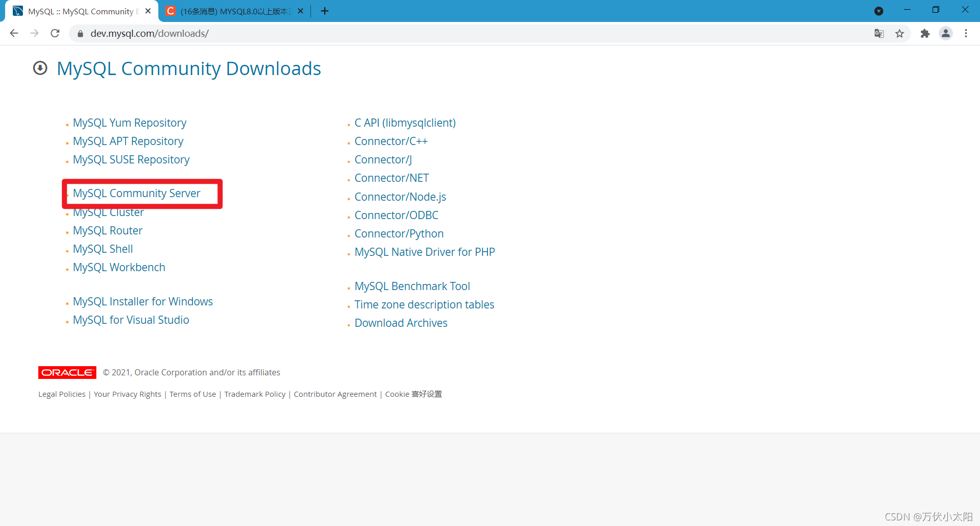
Task: Open Connector/C++ link
Action: point(391,141)
